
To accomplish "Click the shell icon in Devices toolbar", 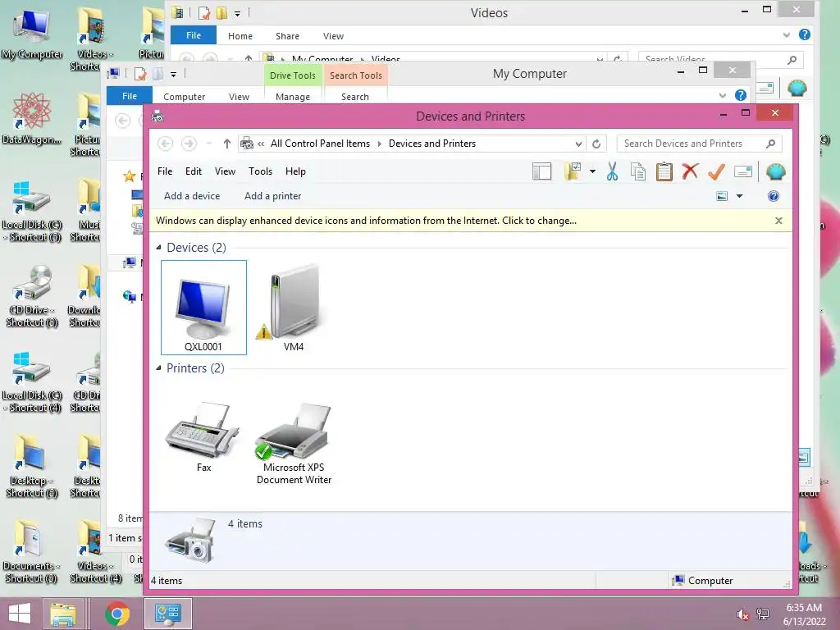I will point(776,171).
